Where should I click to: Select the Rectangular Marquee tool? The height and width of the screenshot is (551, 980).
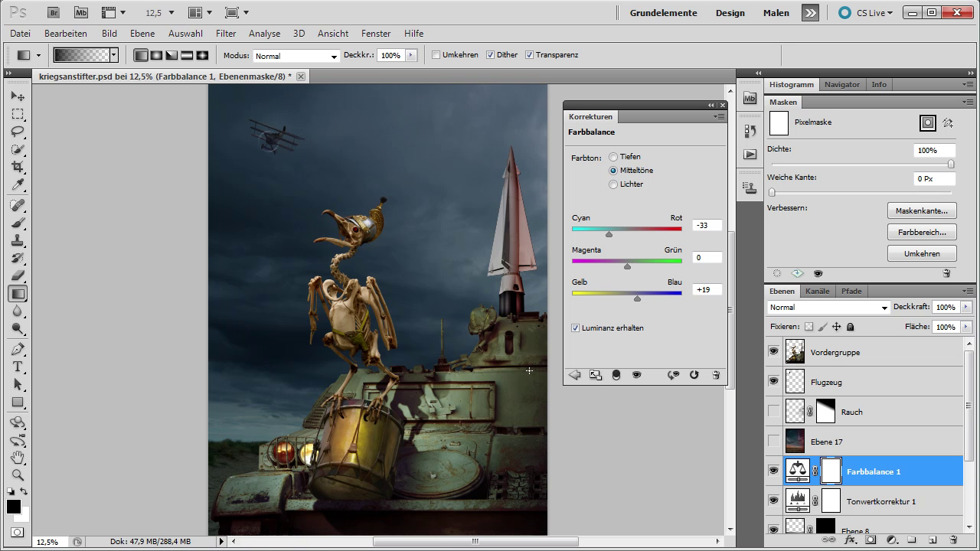click(18, 114)
